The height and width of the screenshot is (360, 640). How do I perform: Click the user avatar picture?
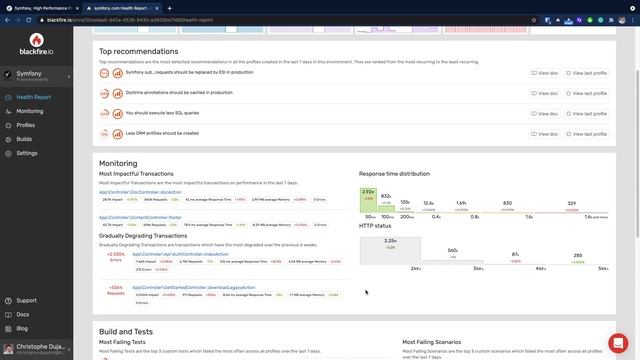point(8,349)
